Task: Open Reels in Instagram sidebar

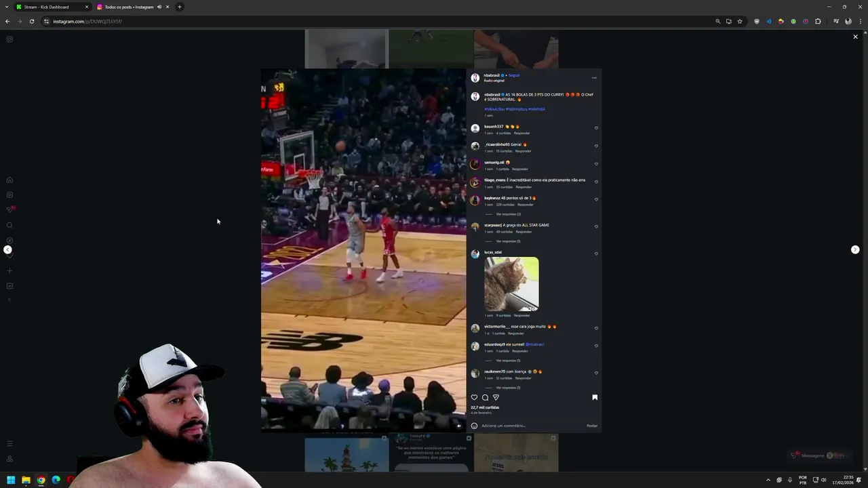Action: click(x=9, y=195)
